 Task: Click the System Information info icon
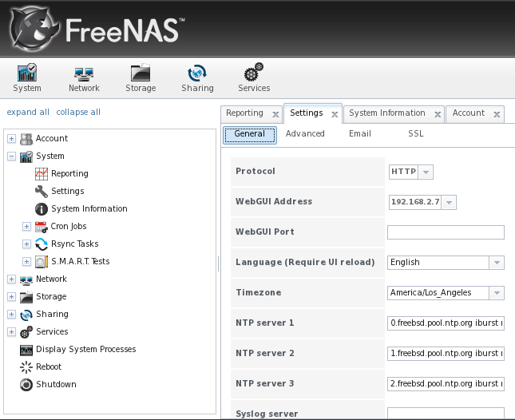42,209
